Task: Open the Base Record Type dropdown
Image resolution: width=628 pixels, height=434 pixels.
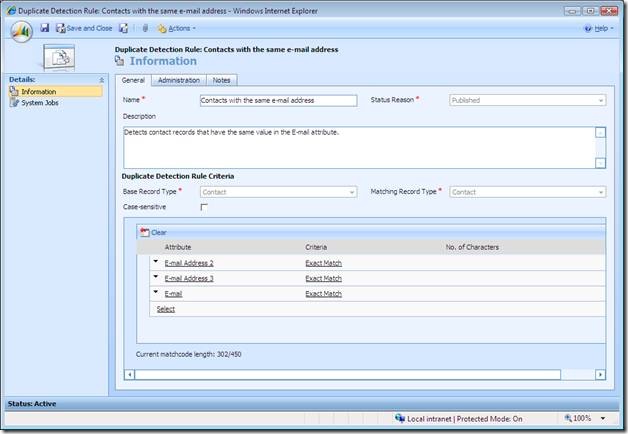Action: pos(351,191)
